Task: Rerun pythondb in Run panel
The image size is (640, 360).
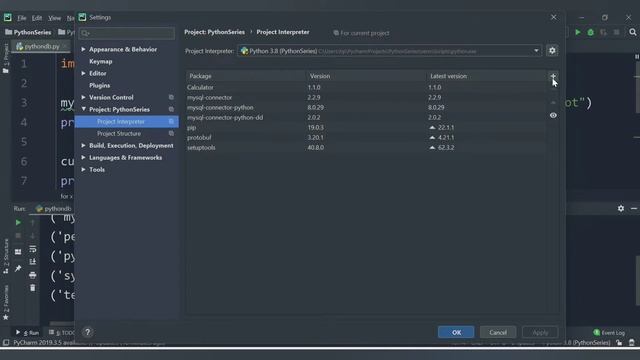Action: point(18,223)
